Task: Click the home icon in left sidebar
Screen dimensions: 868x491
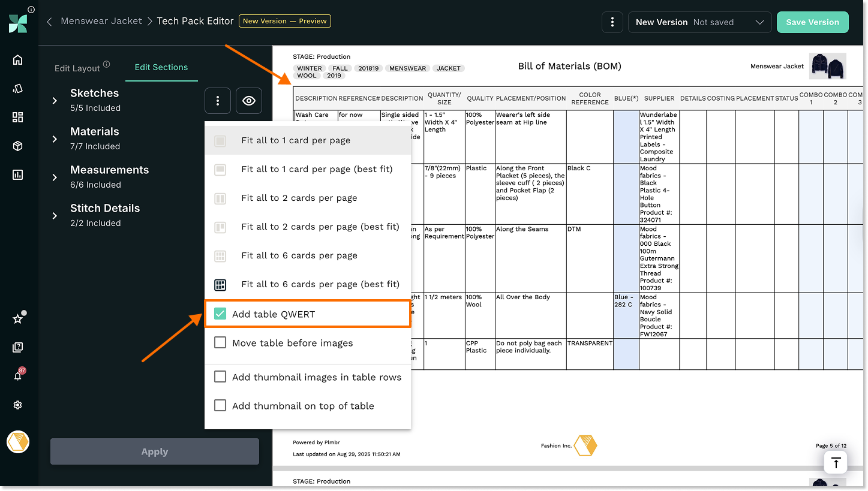Action: coord(17,59)
